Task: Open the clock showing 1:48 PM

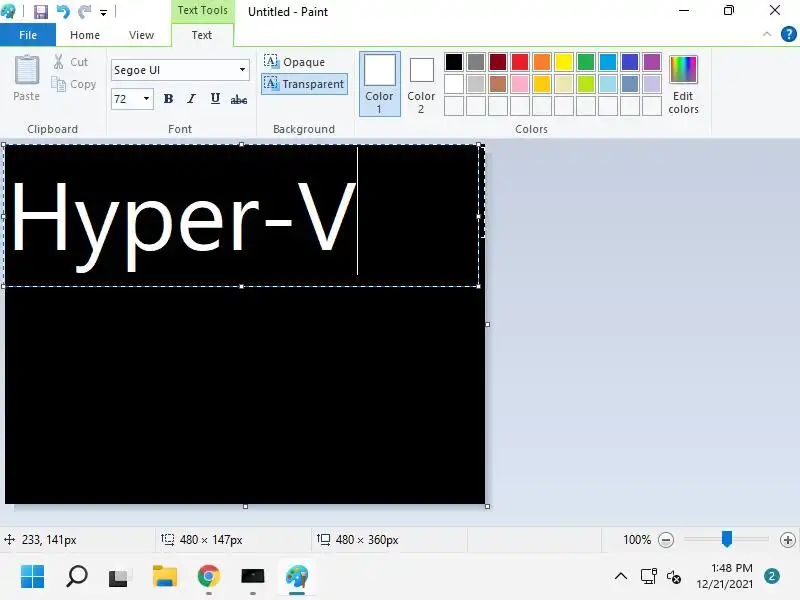Action: click(x=724, y=576)
